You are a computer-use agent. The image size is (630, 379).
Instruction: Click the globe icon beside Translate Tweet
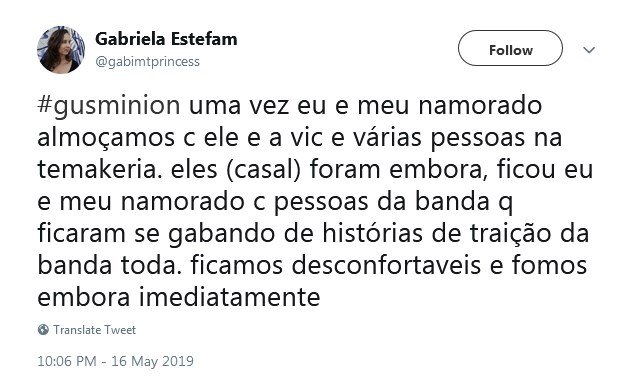coord(43,330)
